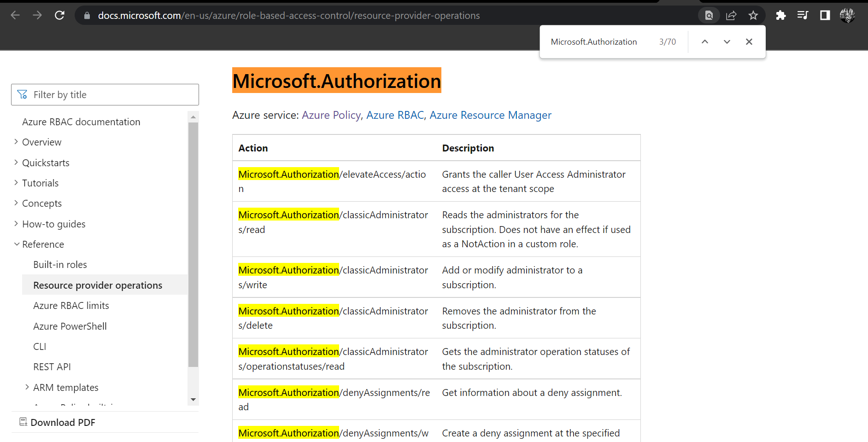The image size is (868, 442).
Task: Share this page
Action: click(x=731, y=15)
